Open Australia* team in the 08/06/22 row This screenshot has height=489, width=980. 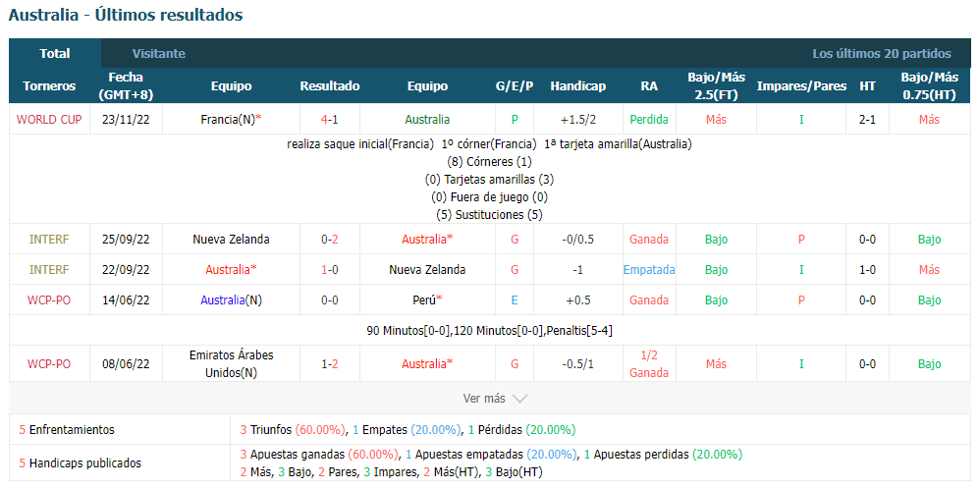tap(427, 364)
